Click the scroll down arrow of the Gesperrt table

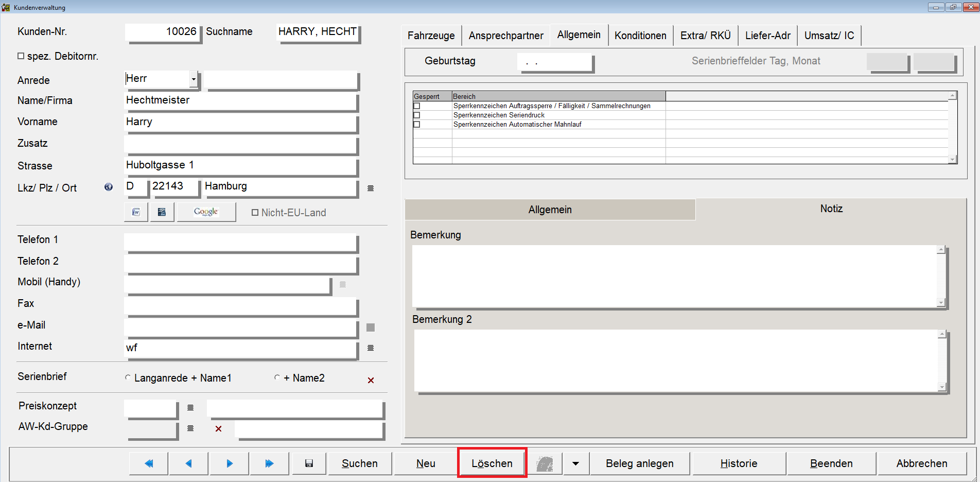point(952,160)
